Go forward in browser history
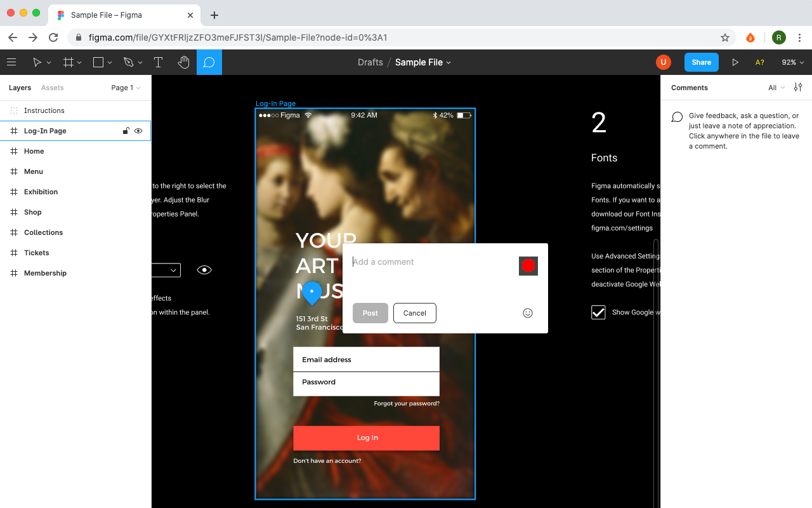812x508 pixels. [33, 37]
